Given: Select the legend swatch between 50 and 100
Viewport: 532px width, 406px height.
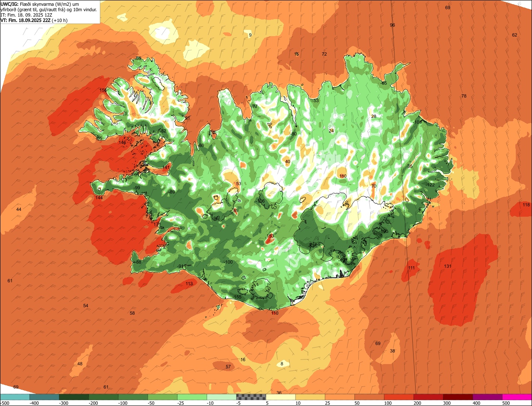Looking at the screenshot, I should (369, 397).
